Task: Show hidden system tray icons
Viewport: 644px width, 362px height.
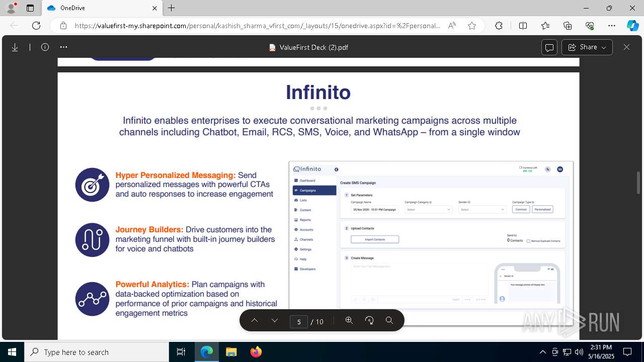Action: pyautogui.click(x=542, y=352)
